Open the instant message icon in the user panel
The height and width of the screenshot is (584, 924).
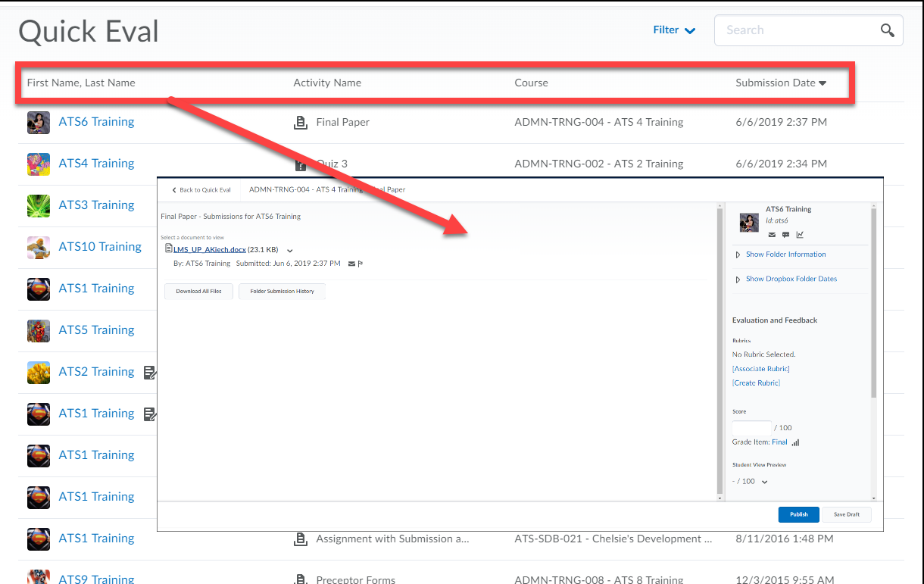pyautogui.click(x=785, y=235)
